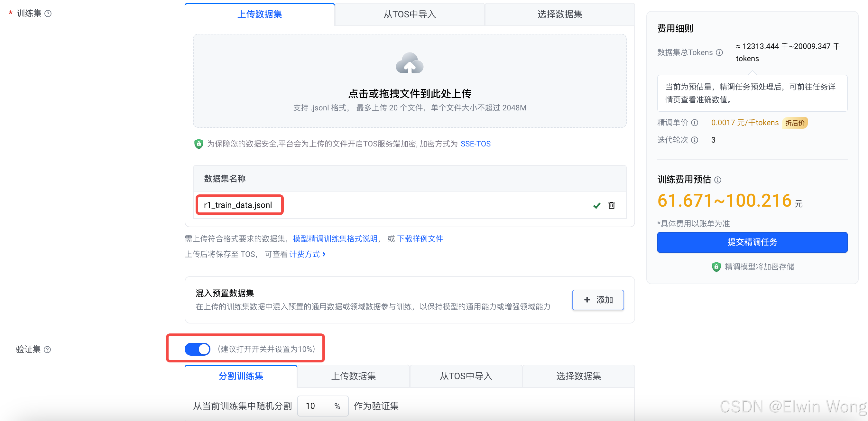Click the info icon beside 训练费用预估
This screenshot has height=421, width=868.
718,180
